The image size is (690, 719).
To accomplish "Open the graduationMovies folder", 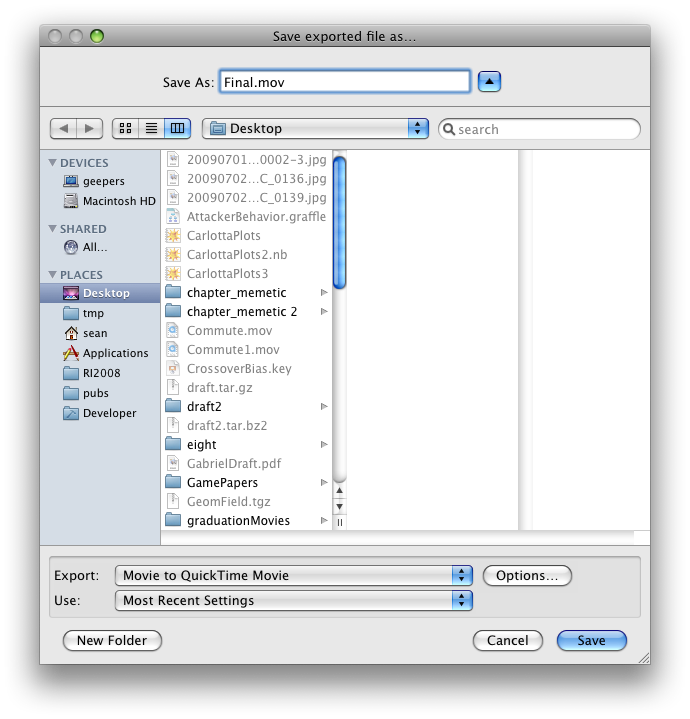I will 238,520.
